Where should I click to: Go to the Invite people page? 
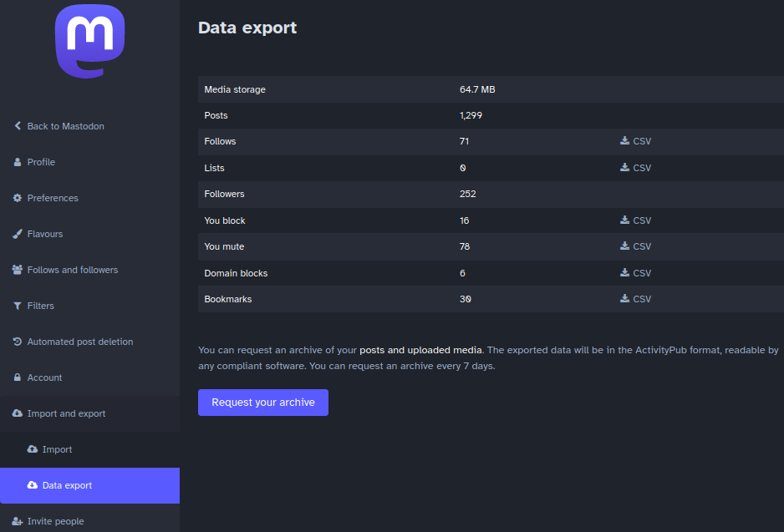(x=55, y=521)
